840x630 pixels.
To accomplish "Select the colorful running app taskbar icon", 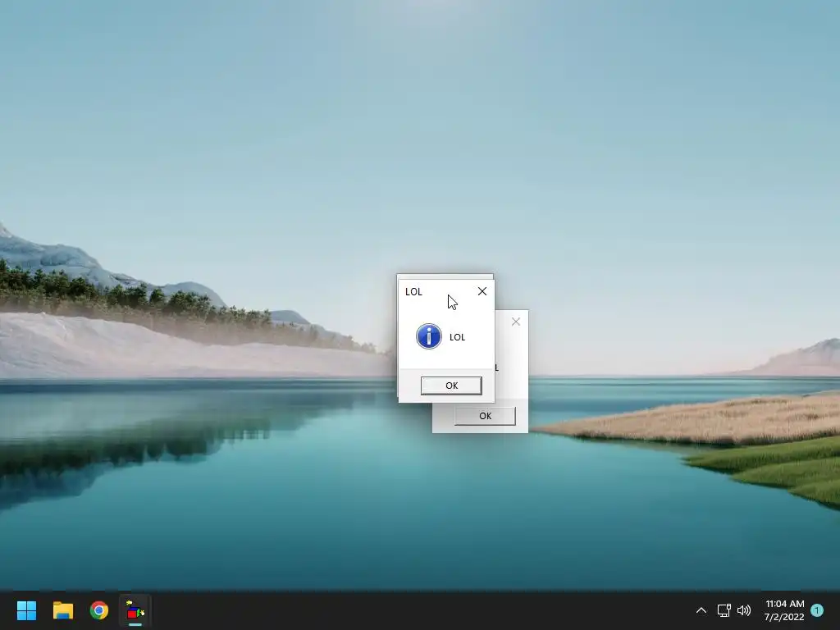I will (135, 610).
